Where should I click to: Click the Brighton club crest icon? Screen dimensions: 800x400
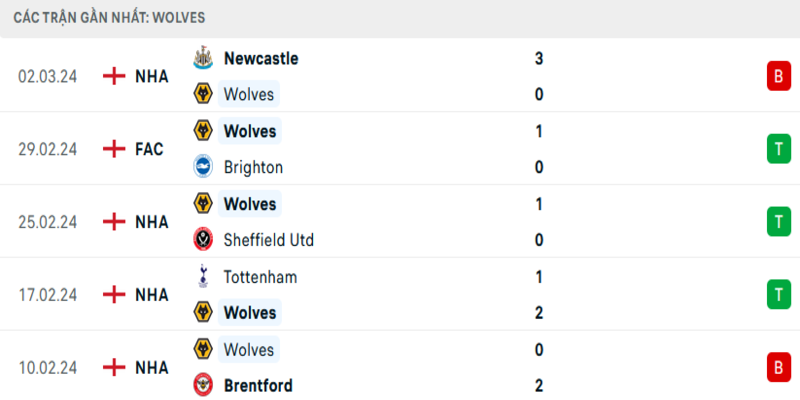coord(203,167)
